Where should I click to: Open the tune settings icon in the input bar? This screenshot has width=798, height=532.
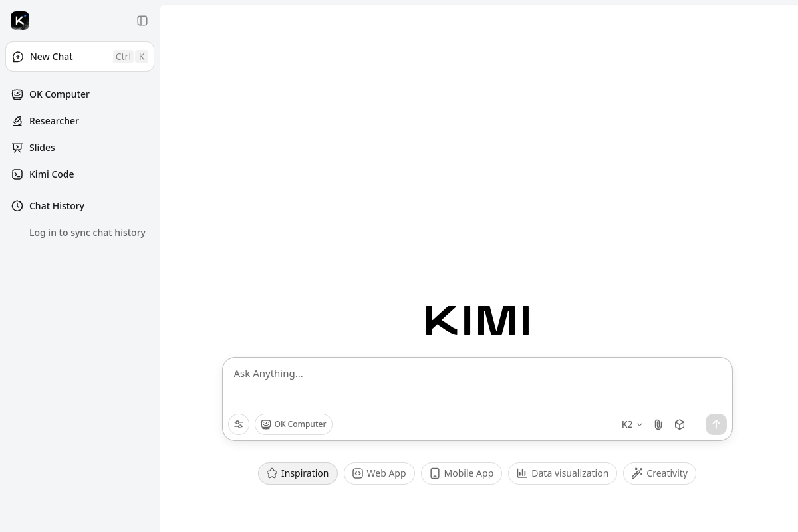(239, 424)
